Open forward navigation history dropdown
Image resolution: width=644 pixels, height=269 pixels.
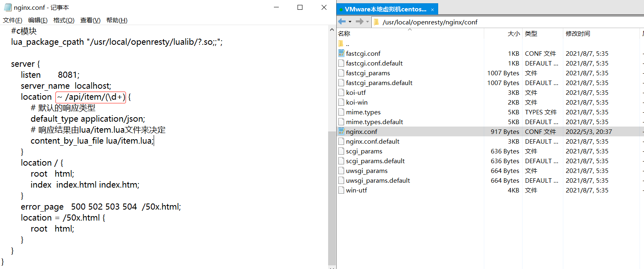368,22
